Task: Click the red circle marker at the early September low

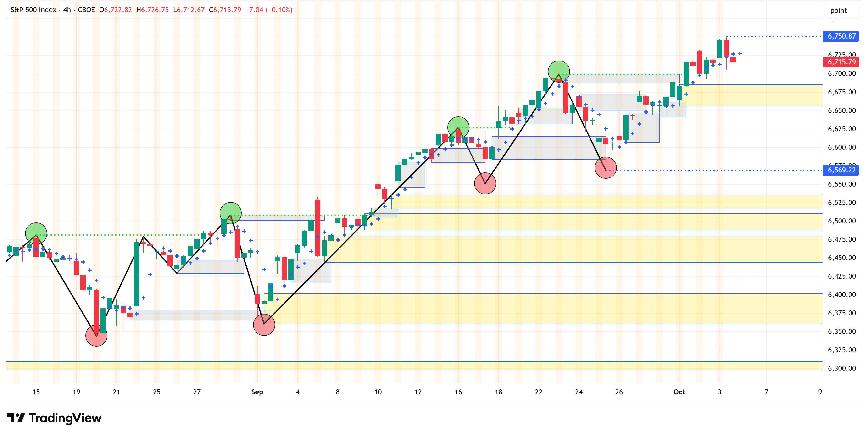Action: 264,325
